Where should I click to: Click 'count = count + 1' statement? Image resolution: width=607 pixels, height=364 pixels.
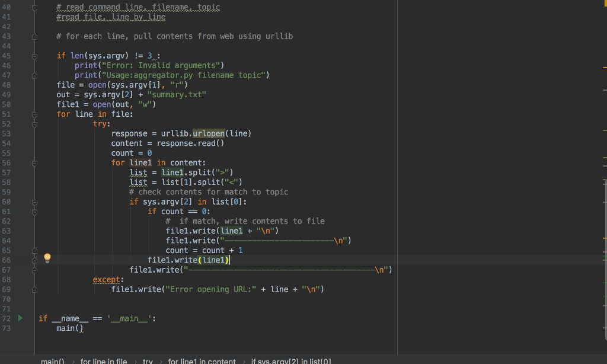pos(204,251)
